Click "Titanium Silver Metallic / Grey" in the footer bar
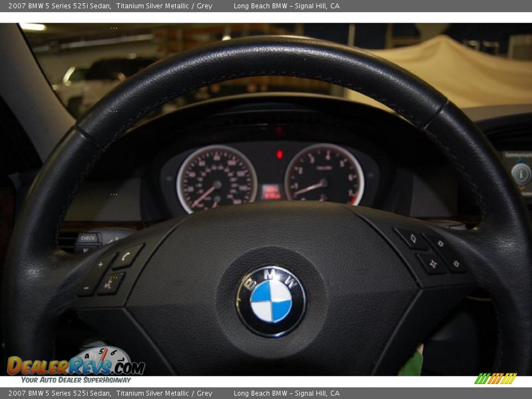The width and height of the screenshot is (532, 399). pos(164,393)
